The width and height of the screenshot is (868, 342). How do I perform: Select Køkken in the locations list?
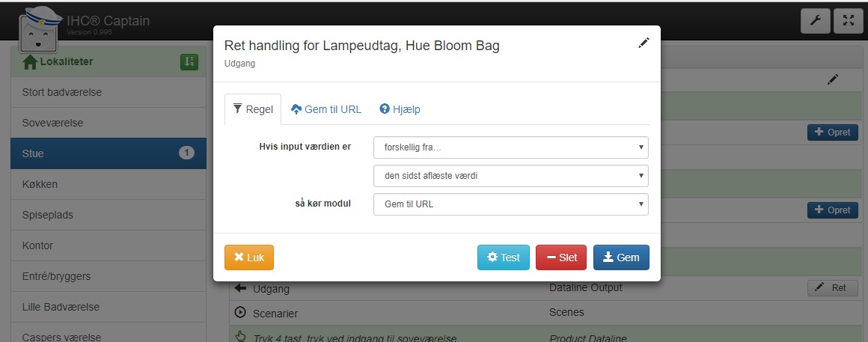[109, 184]
